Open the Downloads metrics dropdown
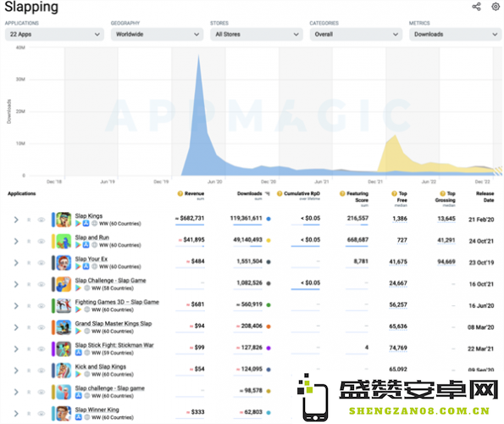The width and height of the screenshot is (504, 424). [x=455, y=34]
